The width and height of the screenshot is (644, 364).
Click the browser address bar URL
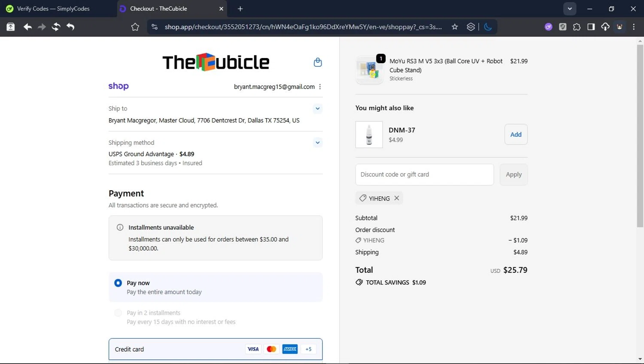[303, 27]
